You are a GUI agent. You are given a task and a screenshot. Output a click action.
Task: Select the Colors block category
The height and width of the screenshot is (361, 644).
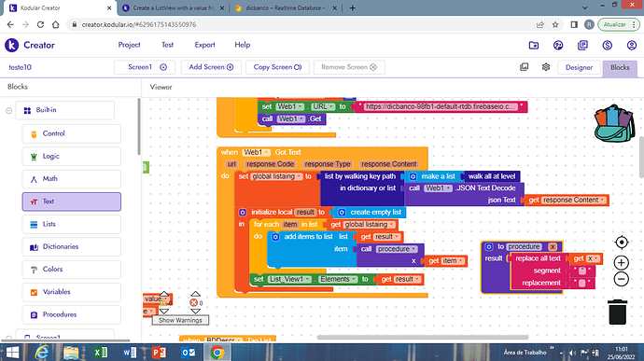72,270
